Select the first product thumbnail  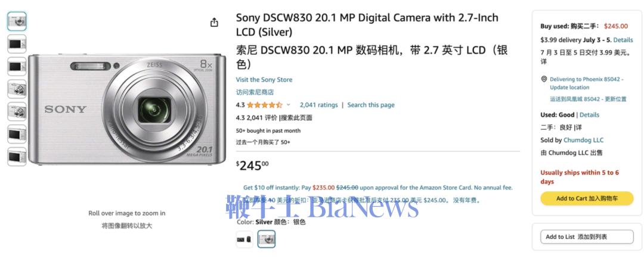point(17,21)
